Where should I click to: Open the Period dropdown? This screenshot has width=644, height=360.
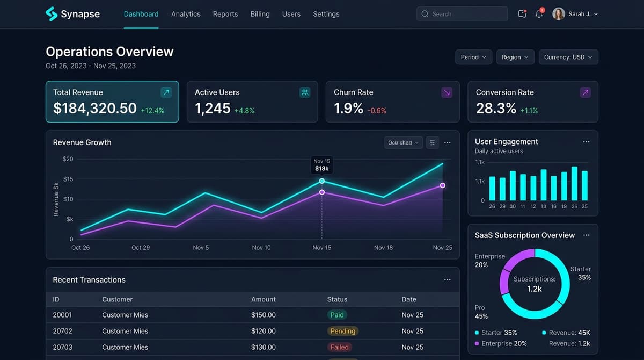click(x=474, y=57)
